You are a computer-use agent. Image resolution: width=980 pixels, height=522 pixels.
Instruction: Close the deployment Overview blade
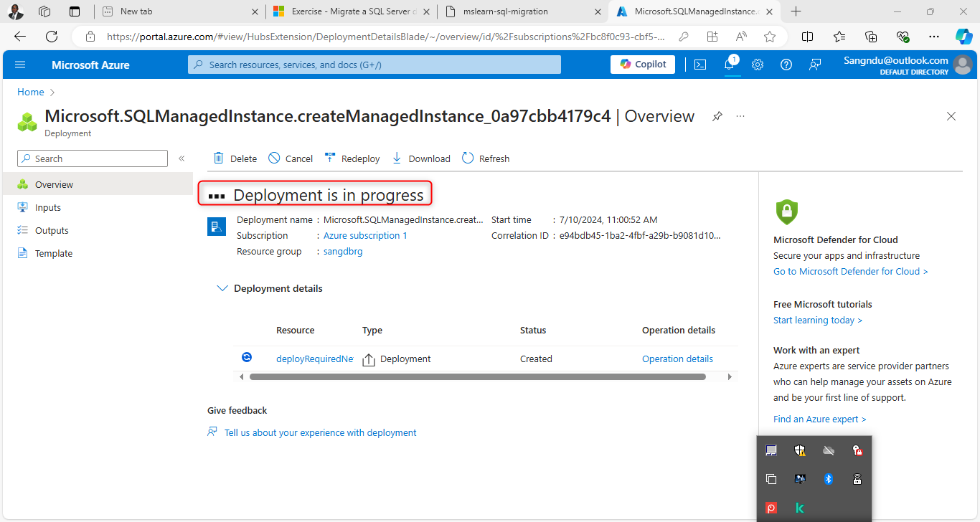(x=951, y=116)
